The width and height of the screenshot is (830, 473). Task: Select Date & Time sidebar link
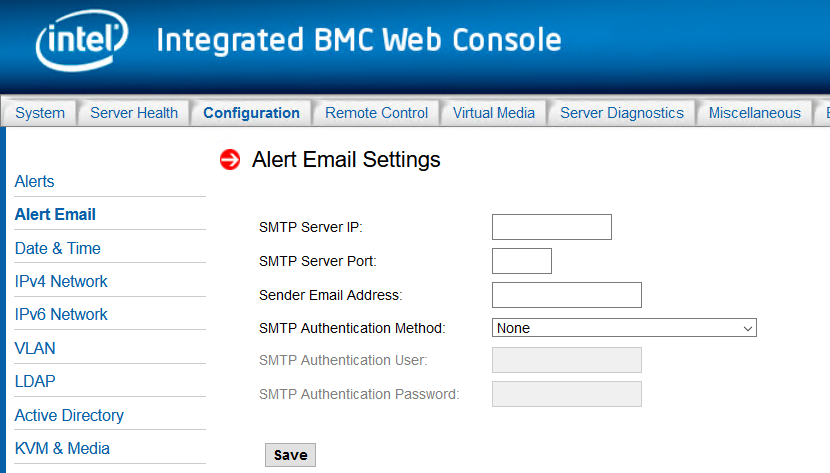click(58, 248)
